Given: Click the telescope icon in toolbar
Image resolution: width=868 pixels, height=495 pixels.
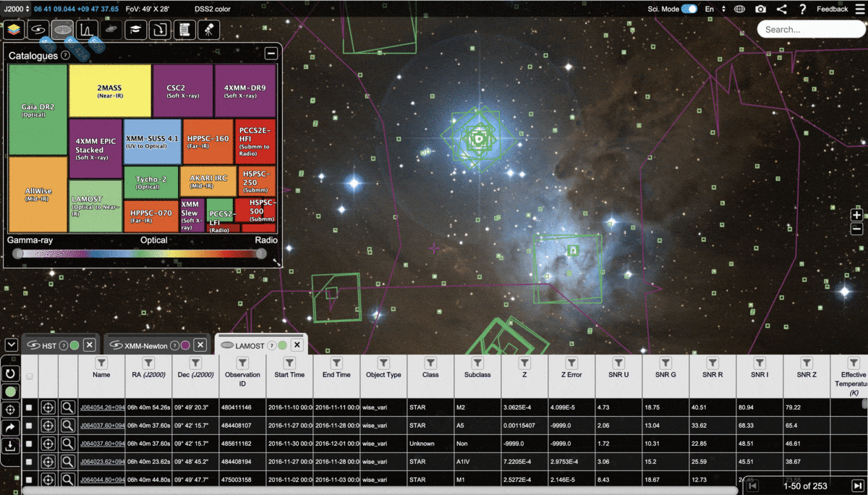Looking at the screenshot, I should click(x=208, y=30).
